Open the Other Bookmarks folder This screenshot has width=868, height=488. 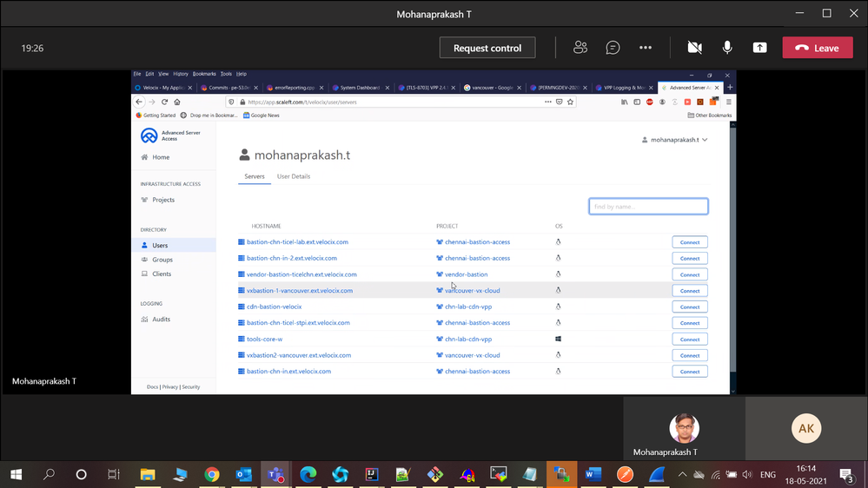(x=710, y=115)
